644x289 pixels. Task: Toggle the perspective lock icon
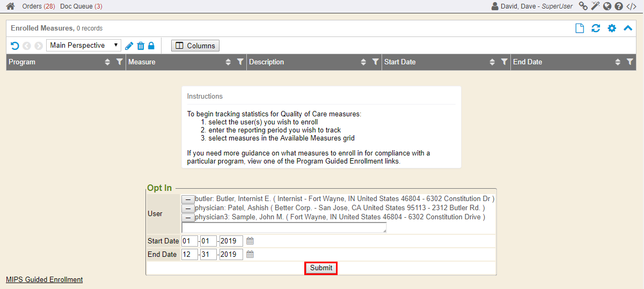(151, 46)
